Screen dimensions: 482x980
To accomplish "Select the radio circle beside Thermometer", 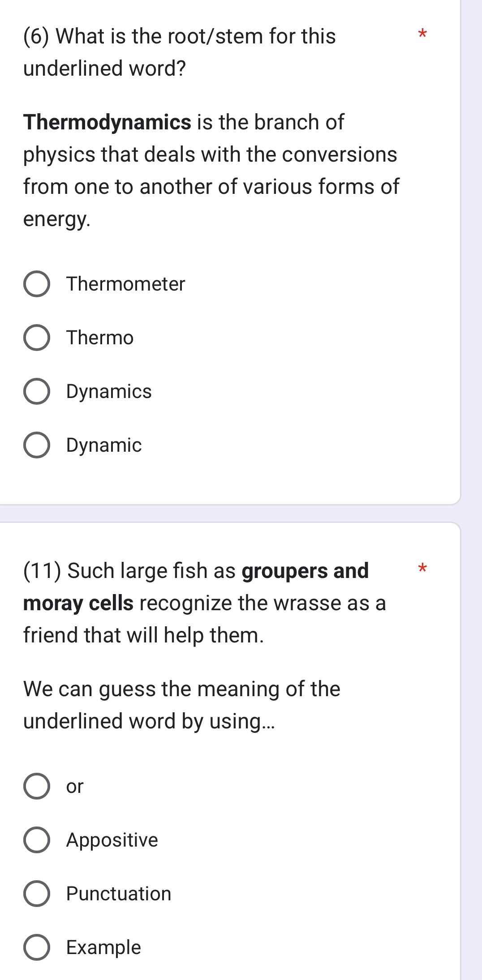I will [36, 284].
